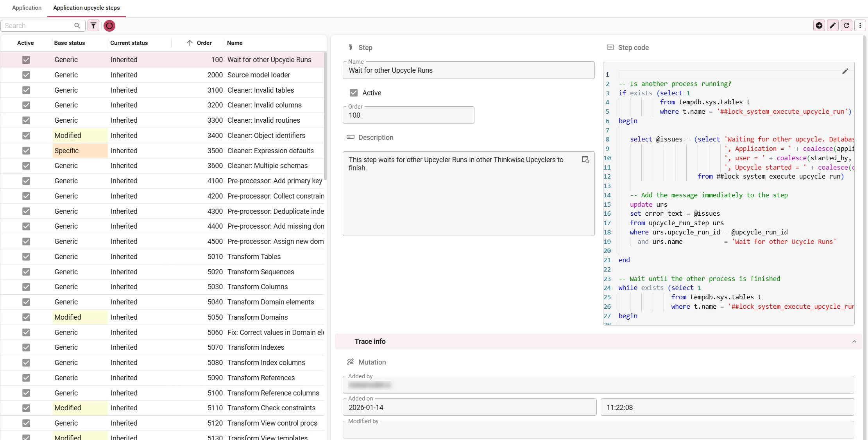Sort by the Base status column
Viewport: 868px width, 440px height.
(70, 43)
